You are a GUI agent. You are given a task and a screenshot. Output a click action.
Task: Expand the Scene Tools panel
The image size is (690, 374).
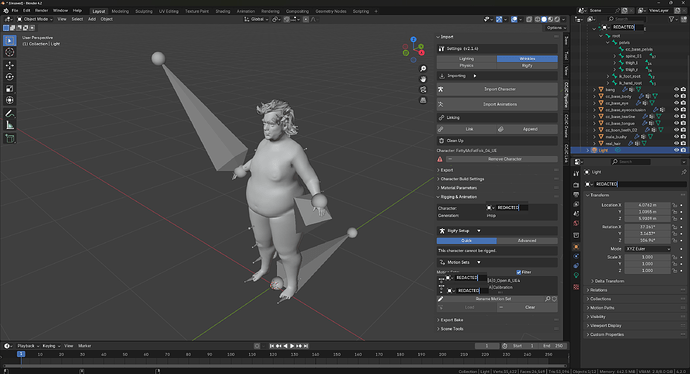451,329
